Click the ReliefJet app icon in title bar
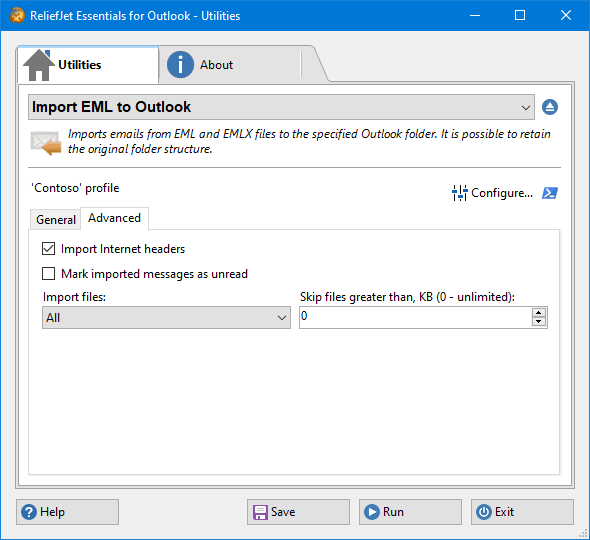 17,16
